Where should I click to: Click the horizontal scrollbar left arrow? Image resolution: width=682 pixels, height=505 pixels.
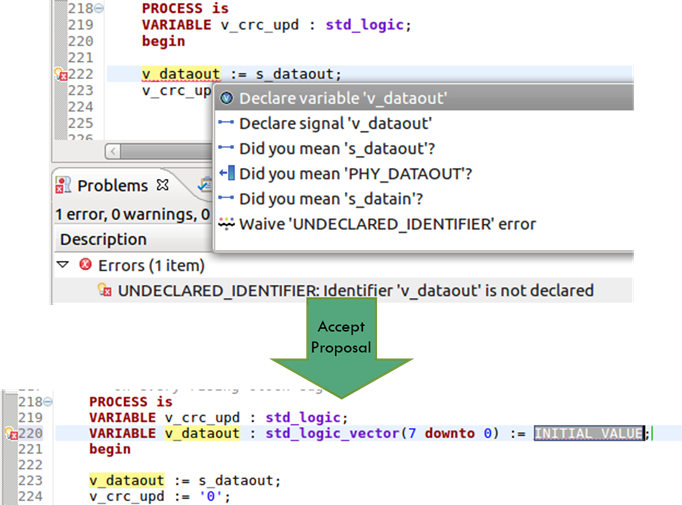[x=113, y=151]
